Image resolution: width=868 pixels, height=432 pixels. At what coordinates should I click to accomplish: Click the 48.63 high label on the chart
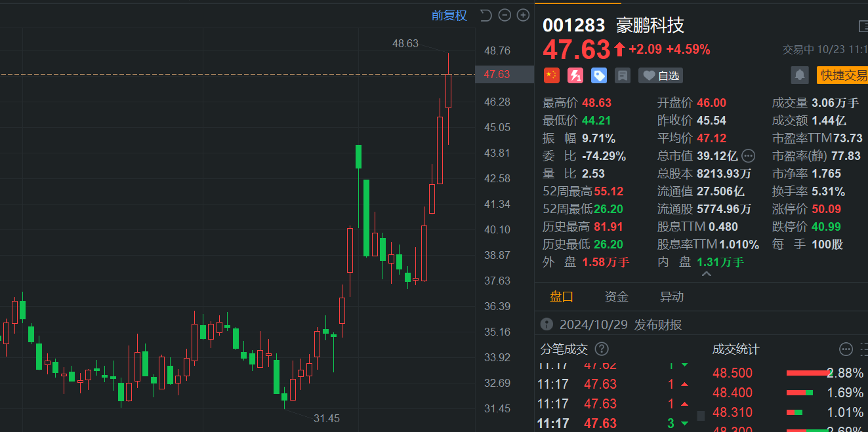tap(405, 43)
